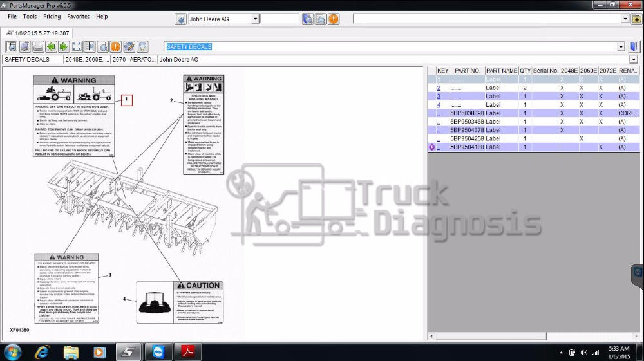Open the Pricing menu

pos(52,16)
